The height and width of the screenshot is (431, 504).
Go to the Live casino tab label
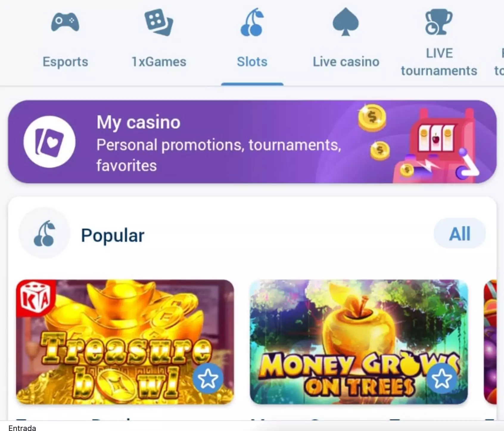click(x=346, y=62)
